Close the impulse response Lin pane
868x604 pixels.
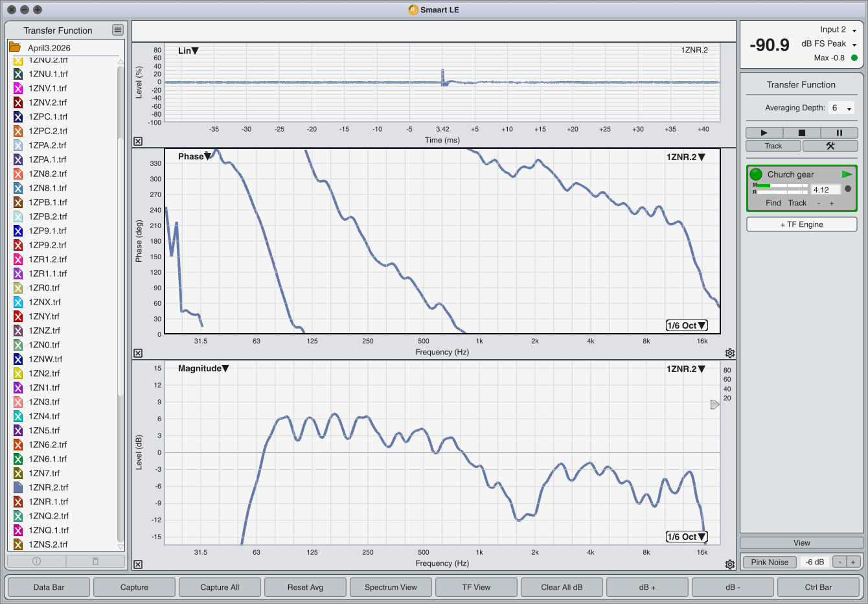coord(138,141)
